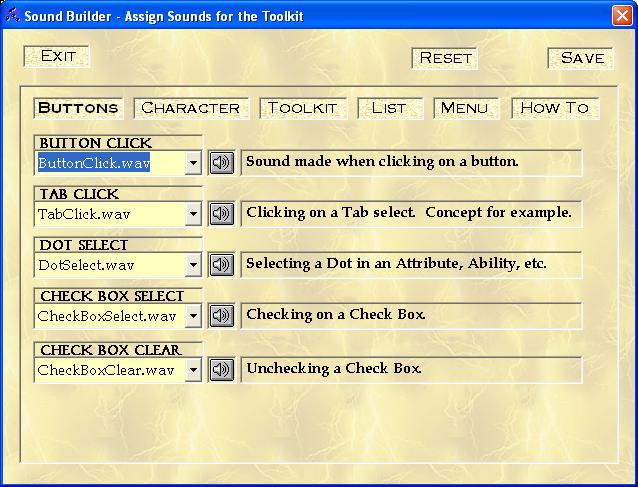
Task: Click the Exit button
Action: pyautogui.click(x=57, y=56)
